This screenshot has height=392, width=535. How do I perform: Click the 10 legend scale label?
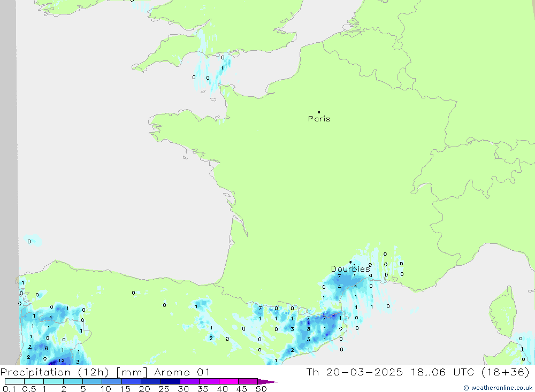[106, 389]
